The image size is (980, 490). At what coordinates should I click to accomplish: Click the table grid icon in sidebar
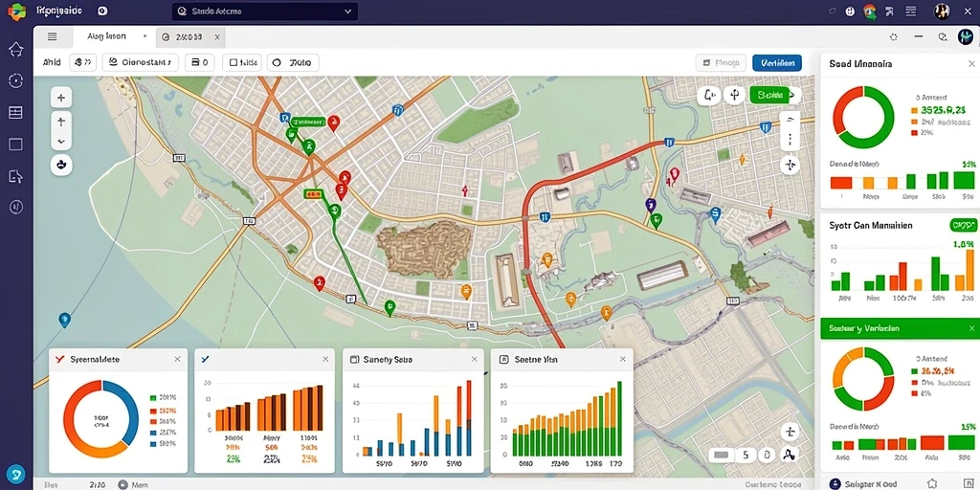click(15, 113)
